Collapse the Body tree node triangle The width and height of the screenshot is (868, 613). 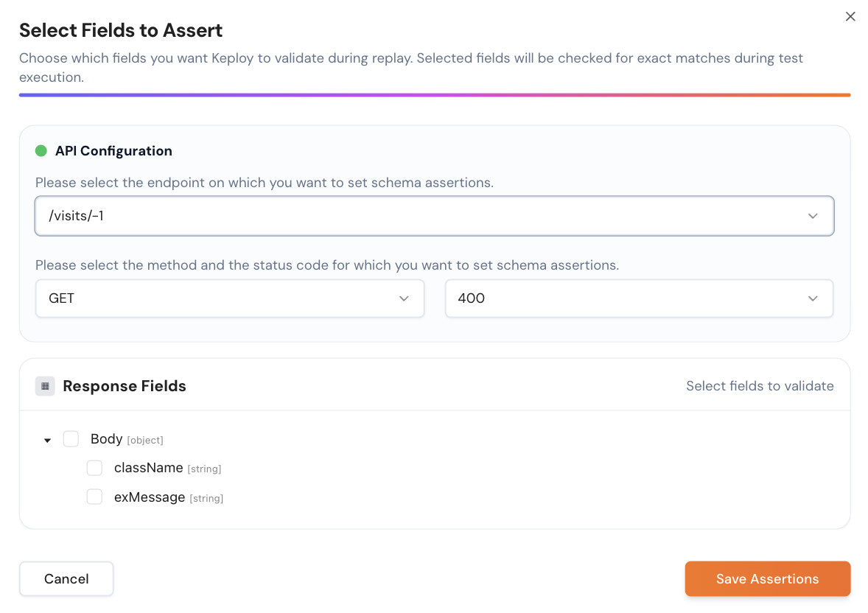pos(48,440)
